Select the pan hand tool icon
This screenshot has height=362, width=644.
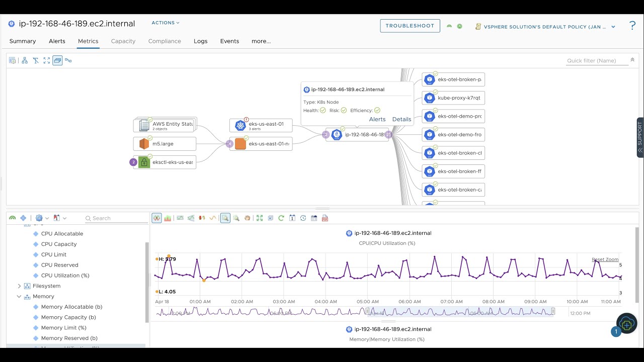tap(247, 218)
